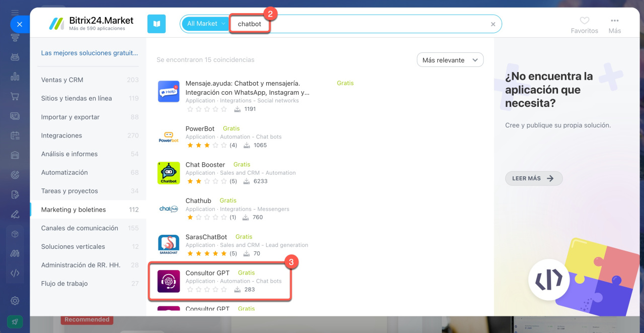Clear the search field with the X
Screen dimensions: 644x333
pyautogui.click(x=493, y=24)
